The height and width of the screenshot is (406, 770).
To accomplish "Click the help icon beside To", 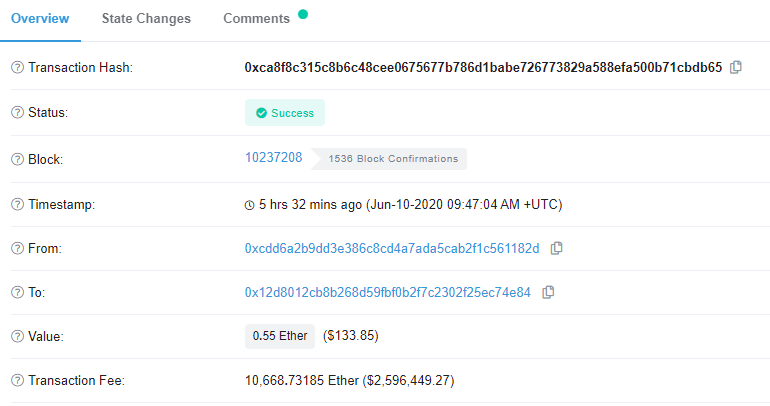I will tap(17, 293).
